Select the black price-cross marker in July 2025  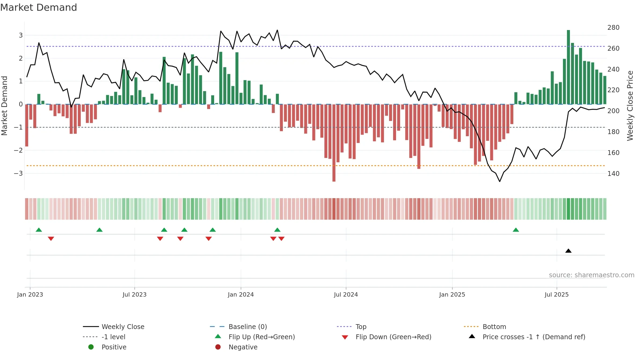[x=568, y=251]
